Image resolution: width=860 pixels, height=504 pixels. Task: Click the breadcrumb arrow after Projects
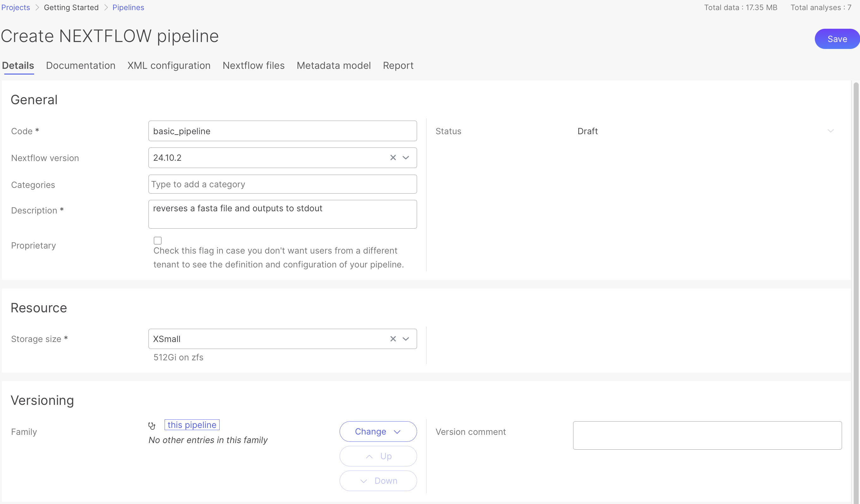tap(37, 8)
